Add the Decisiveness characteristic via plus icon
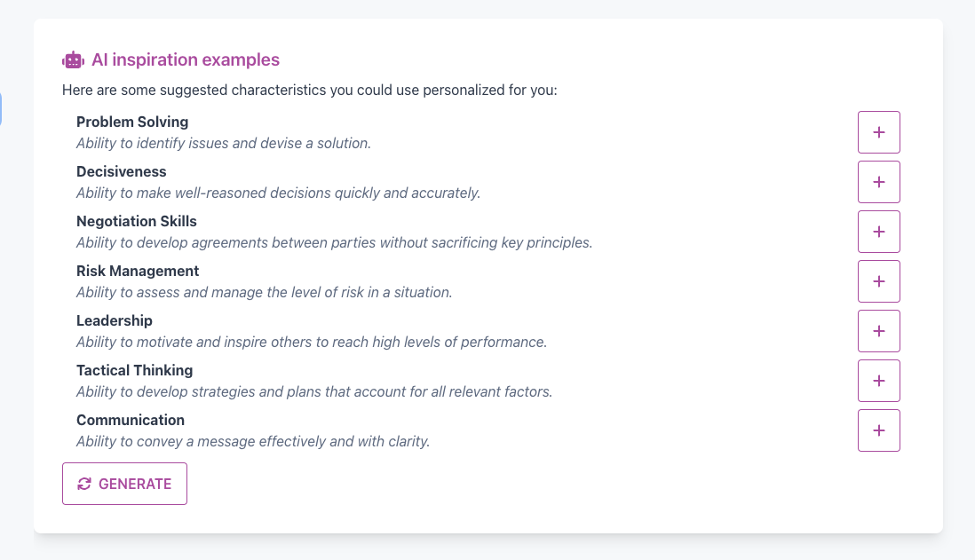 pyautogui.click(x=878, y=182)
